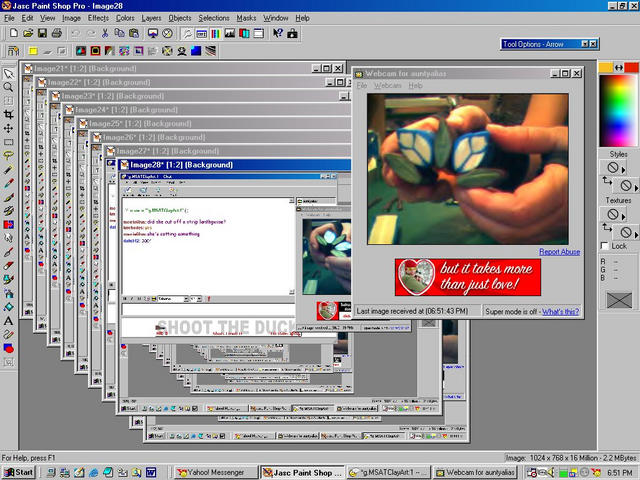Select the Eraser tool
Screen dimensions: 640x480
tap(8, 266)
